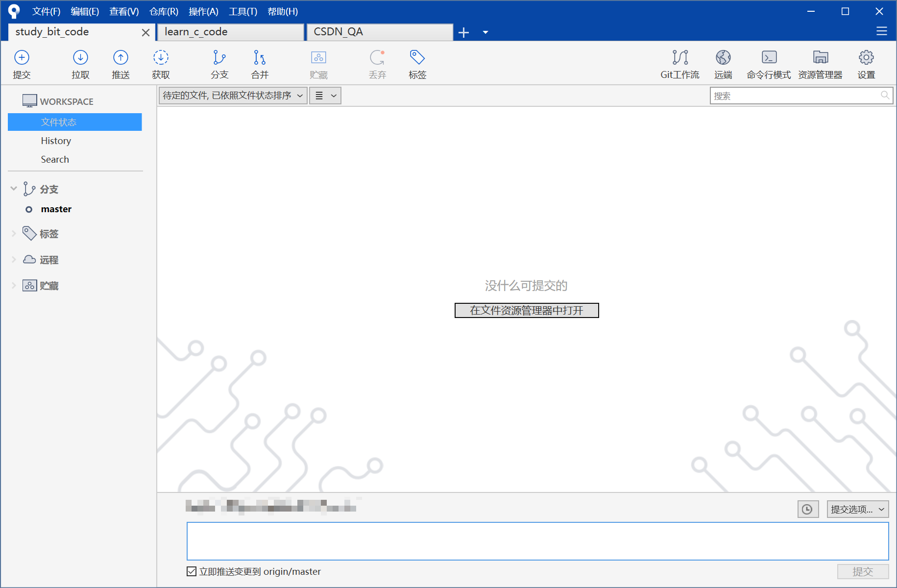Click the 丢弃 (Discard) toolbar icon
897x588 pixels.
[377, 64]
